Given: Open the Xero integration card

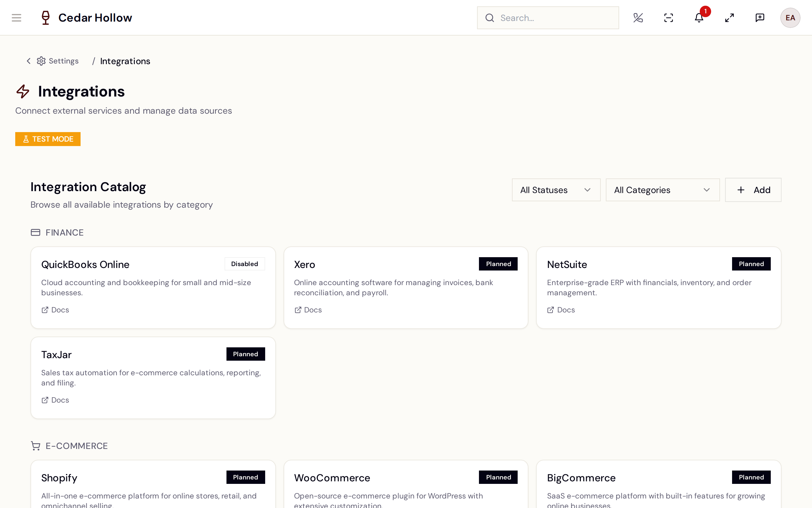Looking at the screenshot, I should (x=406, y=288).
